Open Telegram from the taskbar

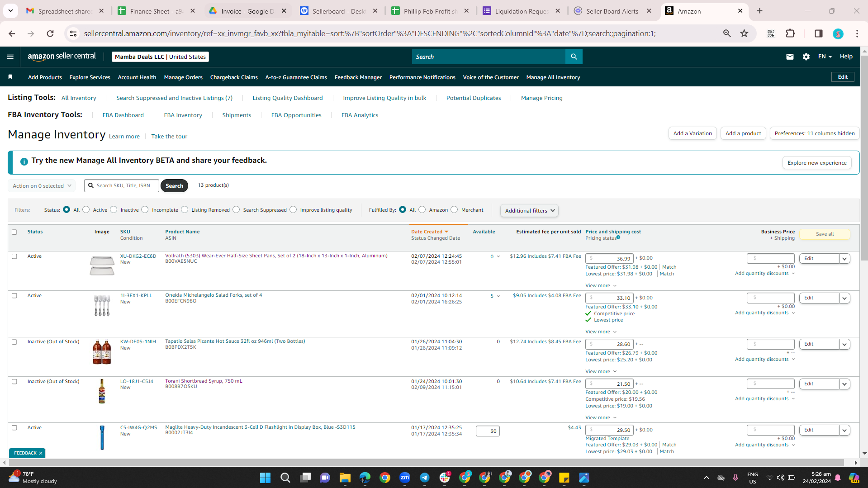(x=425, y=478)
